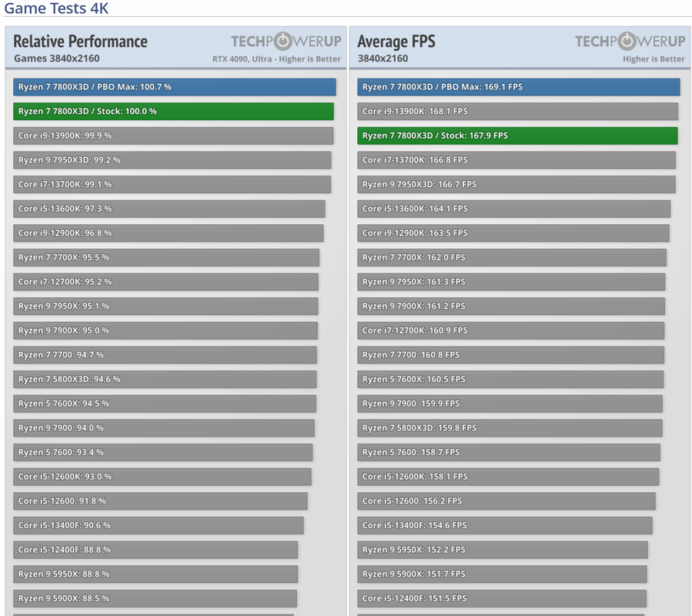Select the Core i9-12900K 163.5 FPS bar

pyautogui.click(x=513, y=233)
